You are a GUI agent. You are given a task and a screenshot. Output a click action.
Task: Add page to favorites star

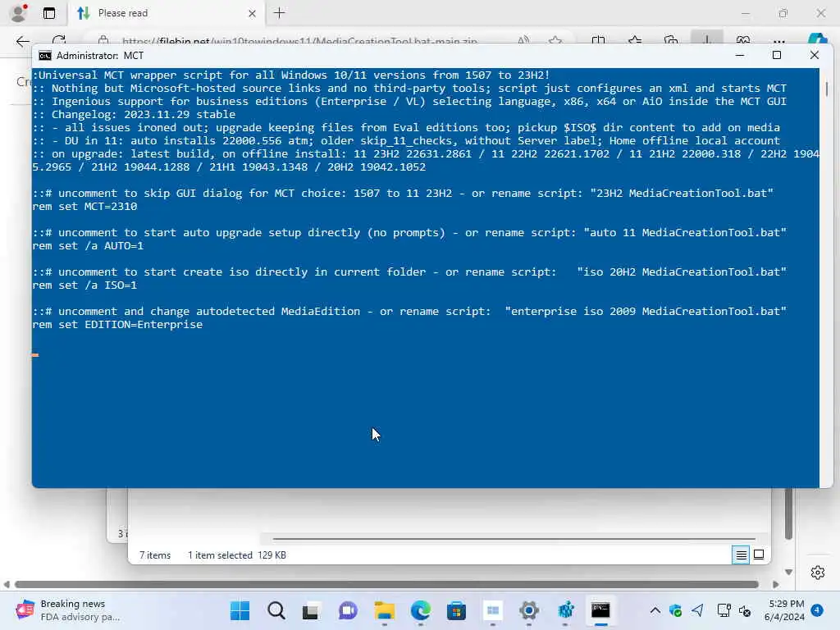(x=555, y=41)
